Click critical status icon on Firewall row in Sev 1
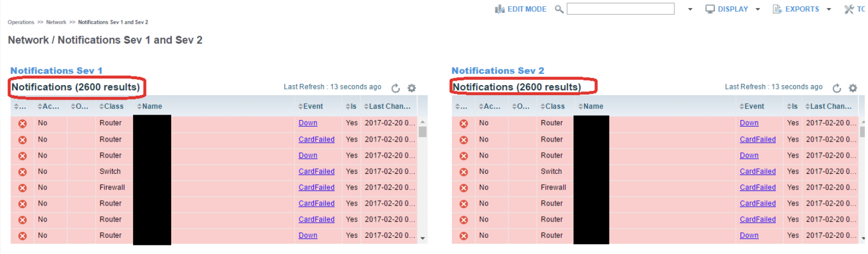 pos(23,188)
